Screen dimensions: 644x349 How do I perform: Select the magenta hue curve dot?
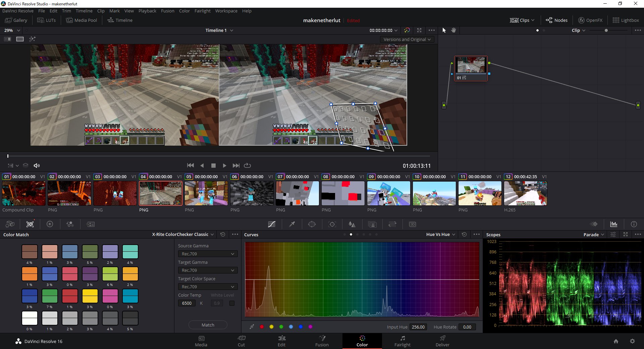[311, 327]
